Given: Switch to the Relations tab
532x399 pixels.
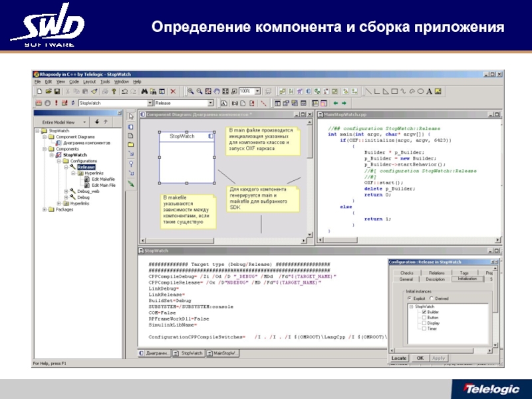Looking at the screenshot, I should tap(437, 273).
